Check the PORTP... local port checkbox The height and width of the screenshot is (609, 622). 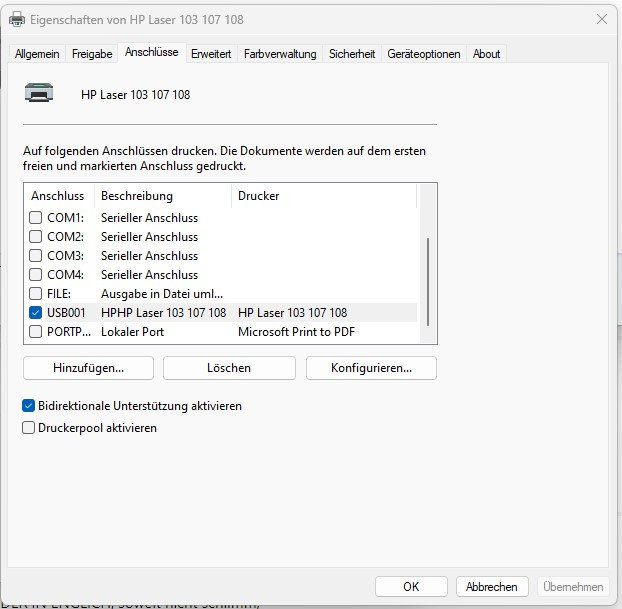36,332
